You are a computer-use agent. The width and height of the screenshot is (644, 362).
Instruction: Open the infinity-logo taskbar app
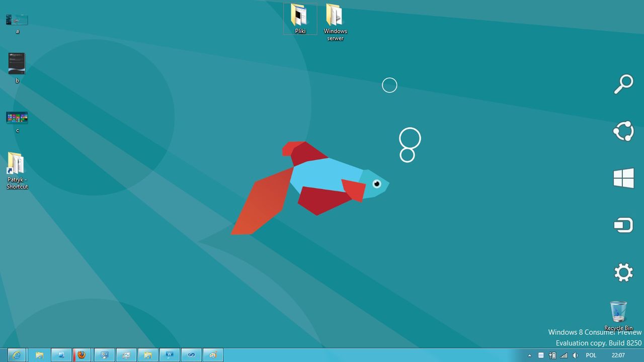click(191, 355)
